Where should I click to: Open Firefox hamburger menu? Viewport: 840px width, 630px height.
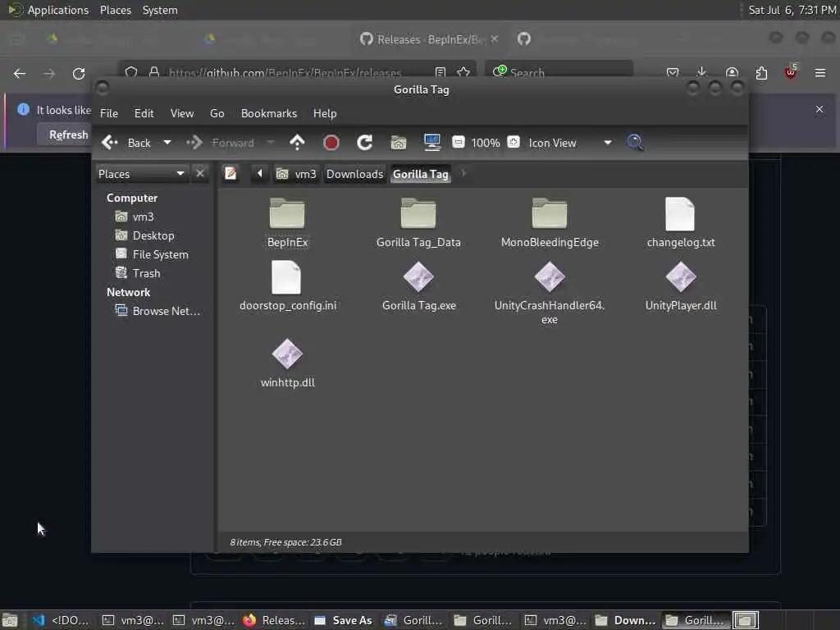click(820, 73)
